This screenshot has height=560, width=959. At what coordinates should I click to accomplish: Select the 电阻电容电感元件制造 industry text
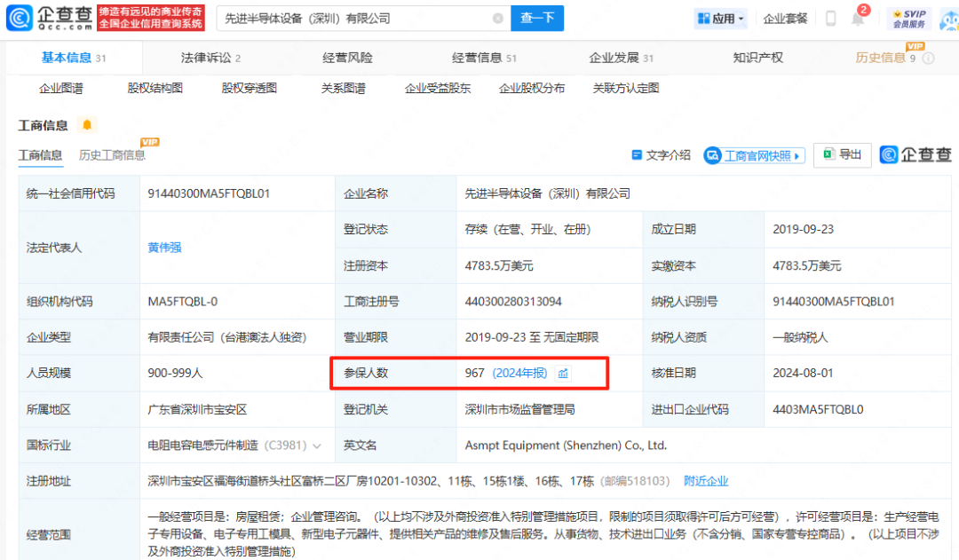pos(202,445)
